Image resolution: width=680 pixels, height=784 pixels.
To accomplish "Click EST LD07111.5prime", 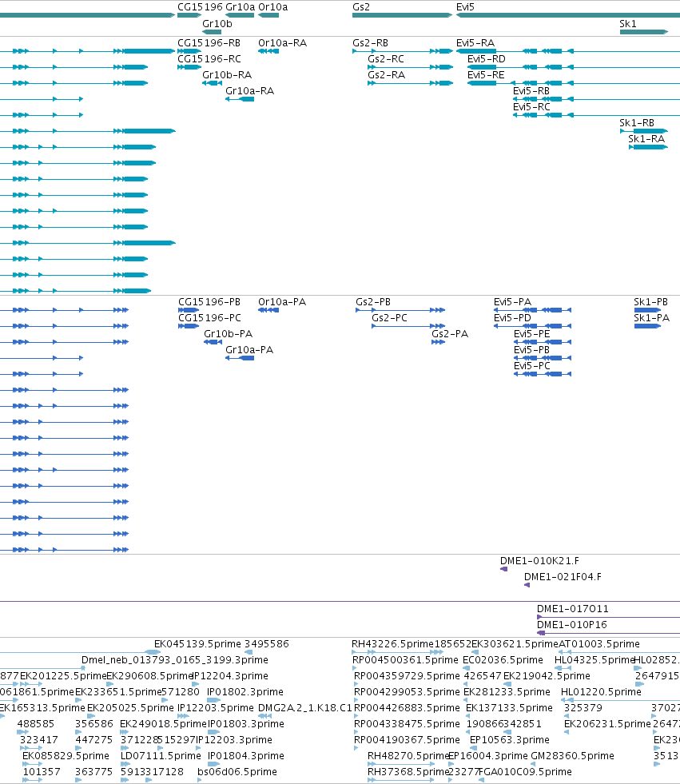I will tap(161, 756).
